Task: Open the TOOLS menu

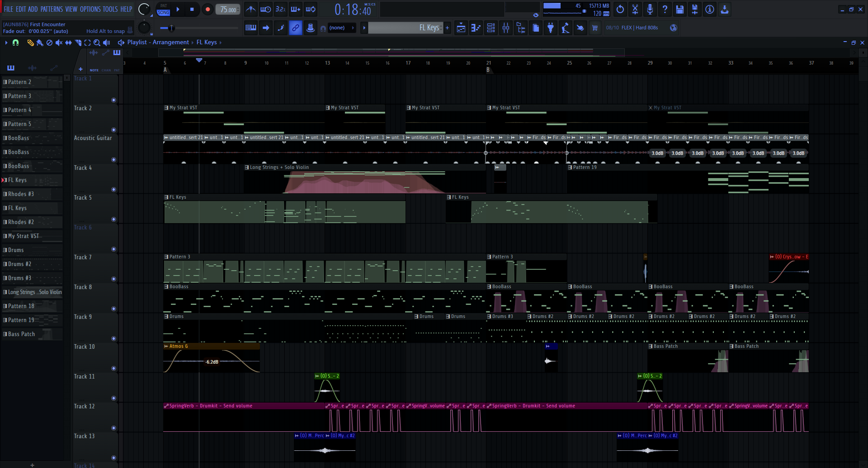Action: [x=110, y=9]
